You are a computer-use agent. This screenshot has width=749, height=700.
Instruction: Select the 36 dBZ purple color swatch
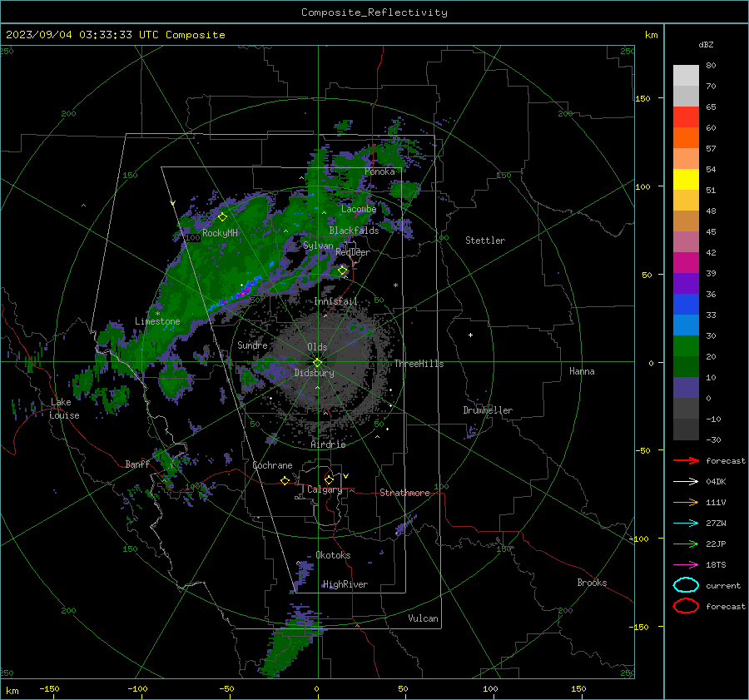pos(686,283)
